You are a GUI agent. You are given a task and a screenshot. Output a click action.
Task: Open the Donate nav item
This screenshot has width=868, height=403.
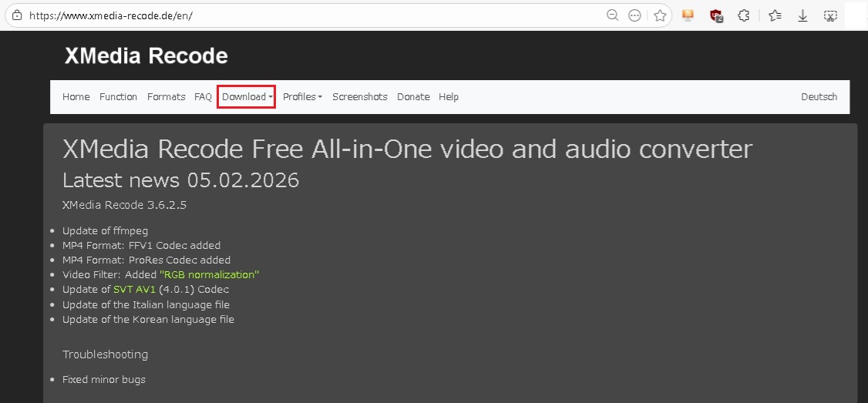[x=413, y=97]
